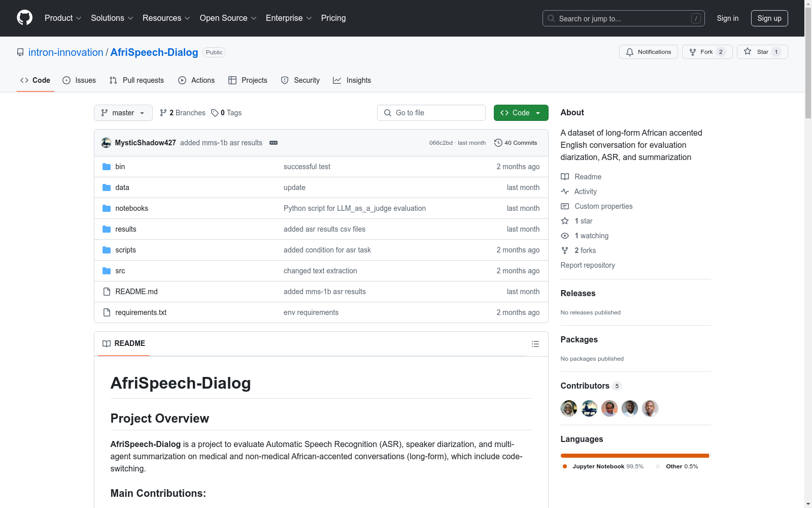Click the languages bar
The height and width of the screenshot is (508, 812).
point(635,456)
